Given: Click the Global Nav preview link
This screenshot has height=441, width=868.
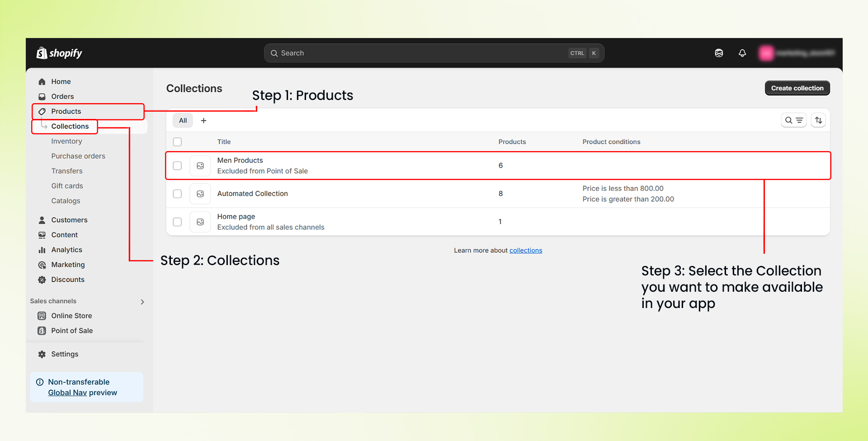Looking at the screenshot, I should pos(67,392).
